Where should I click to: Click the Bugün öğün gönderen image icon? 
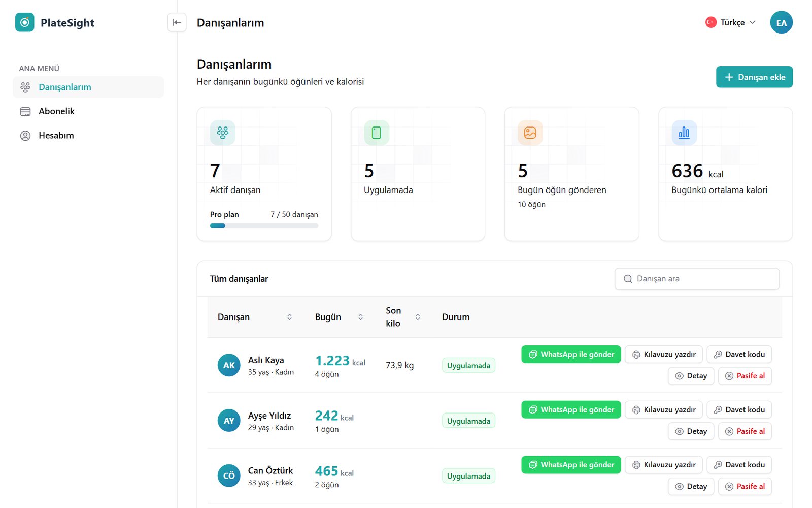(x=530, y=133)
